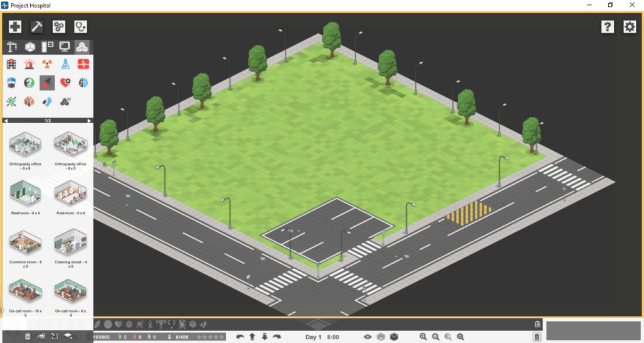644x343 pixels.
Task: Select the radiology department icon
Action: point(47,64)
